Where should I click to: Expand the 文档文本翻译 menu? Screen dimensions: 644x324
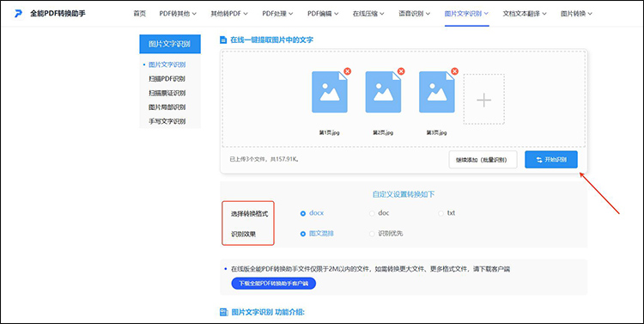[x=525, y=14]
